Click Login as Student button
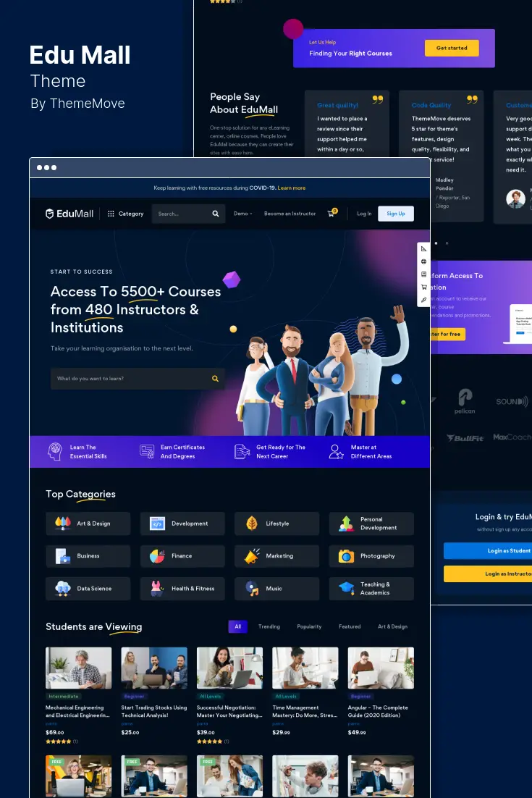Viewport: 532px width, 798px height. pyautogui.click(x=488, y=550)
